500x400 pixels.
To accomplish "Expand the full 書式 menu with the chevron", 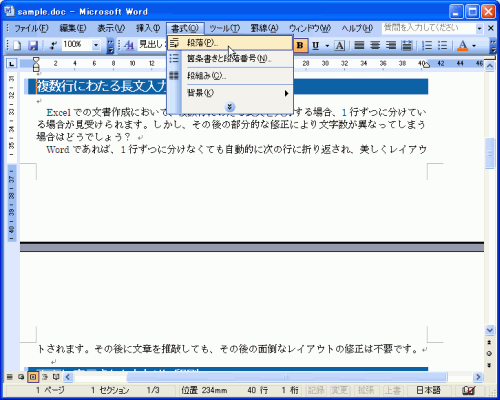I will tap(230, 107).
